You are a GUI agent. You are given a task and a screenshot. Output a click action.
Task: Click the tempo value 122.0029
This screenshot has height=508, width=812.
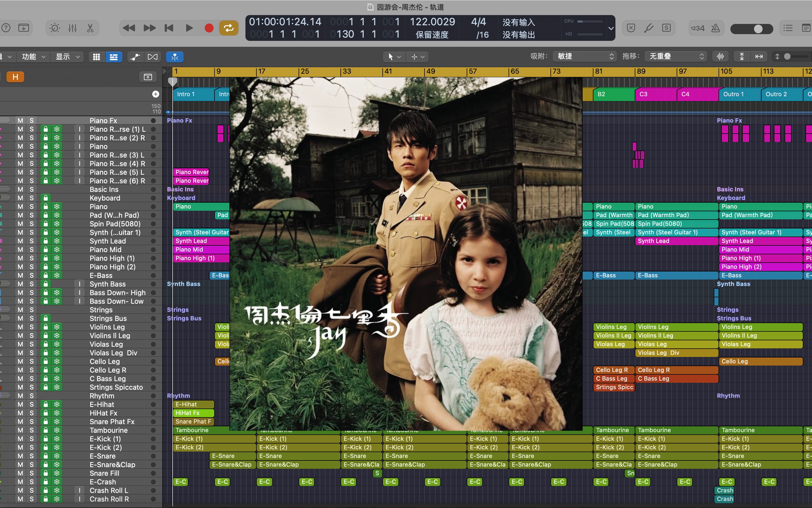click(x=432, y=22)
